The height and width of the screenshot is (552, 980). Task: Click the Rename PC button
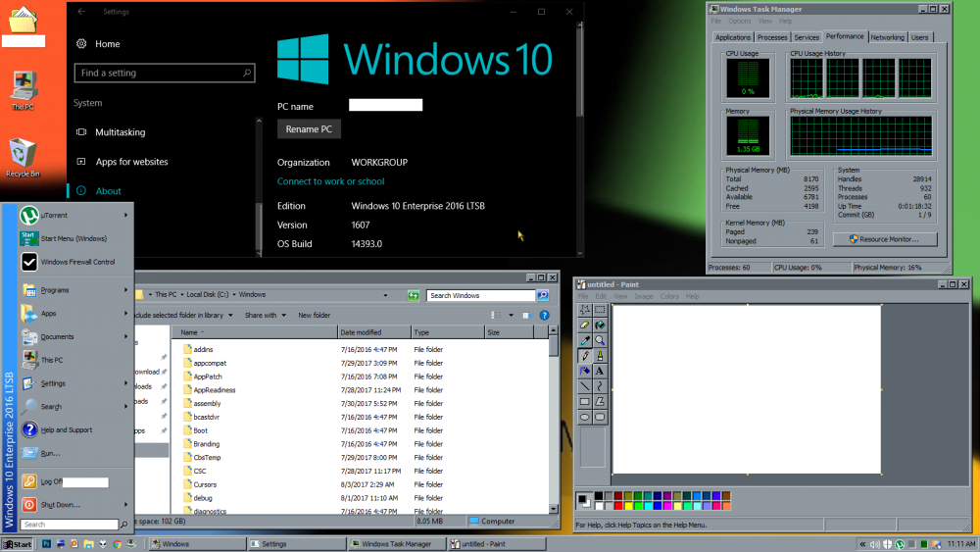[309, 129]
